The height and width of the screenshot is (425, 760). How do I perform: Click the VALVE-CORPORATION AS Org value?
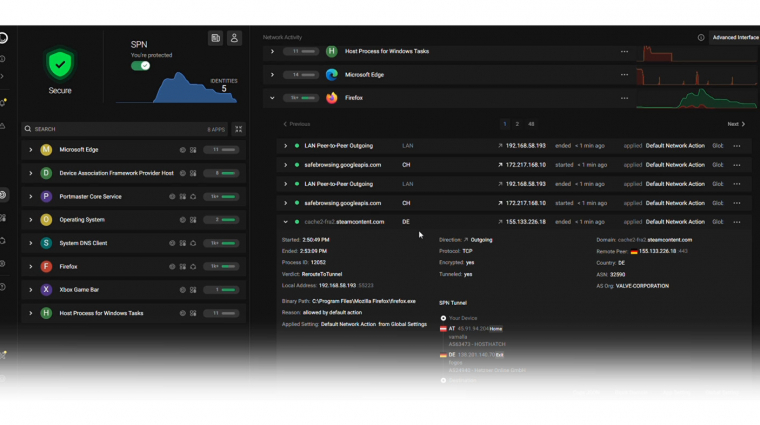coord(642,286)
